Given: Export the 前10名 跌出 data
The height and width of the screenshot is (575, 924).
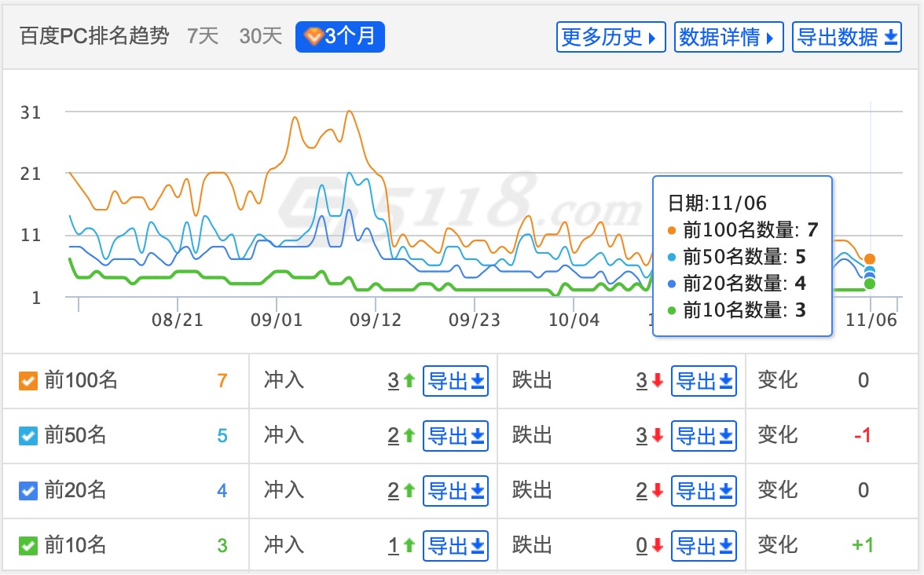Looking at the screenshot, I should (704, 545).
